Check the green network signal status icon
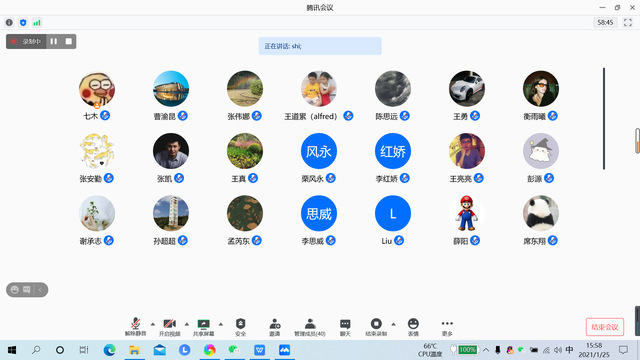This screenshot has height=360, width=640. click(37, 22)
